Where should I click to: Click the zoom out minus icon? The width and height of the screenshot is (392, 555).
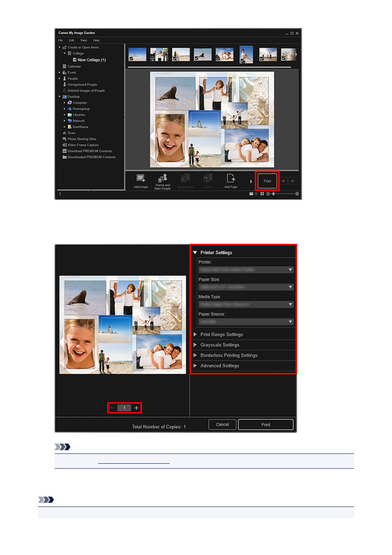coord(268,194)
